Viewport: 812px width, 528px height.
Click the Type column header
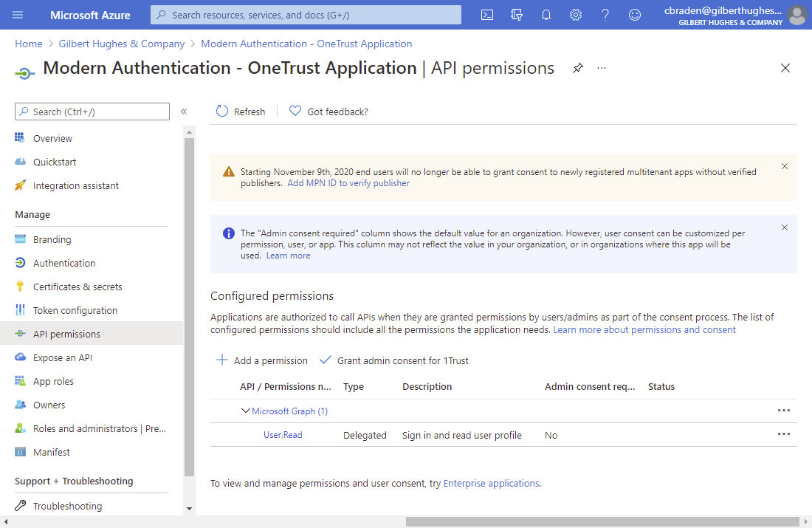[353, 386]
